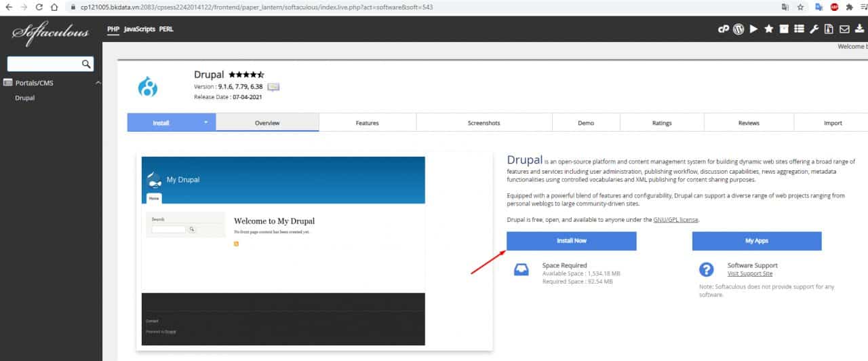Click the browser back arrow
This screenshot has width=868, height=361.
coord(9,7)
